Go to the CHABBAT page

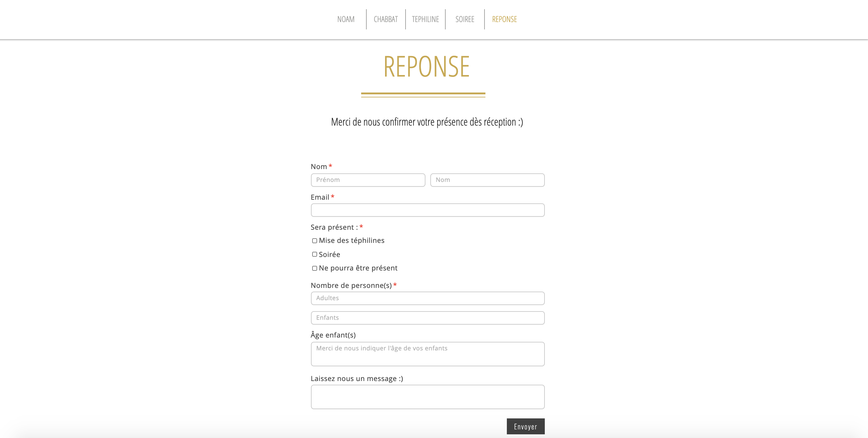click(x=385, y=19)
